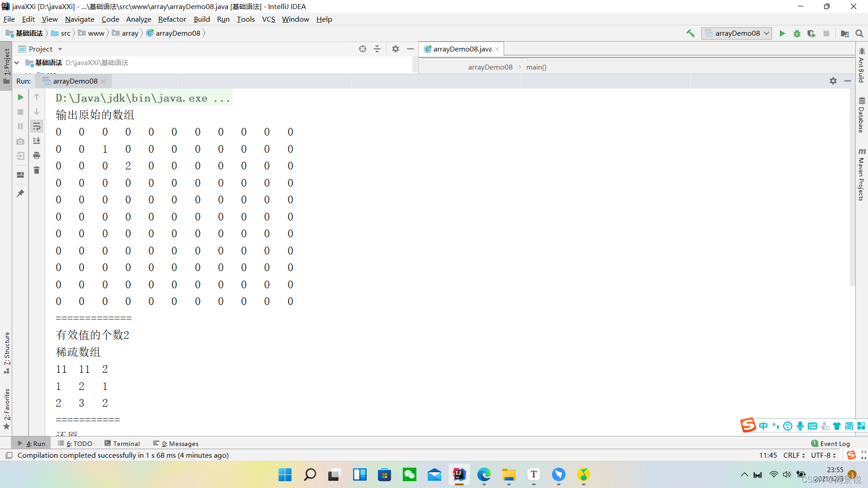Toggle the Structure tool window button

pos(7,352)
